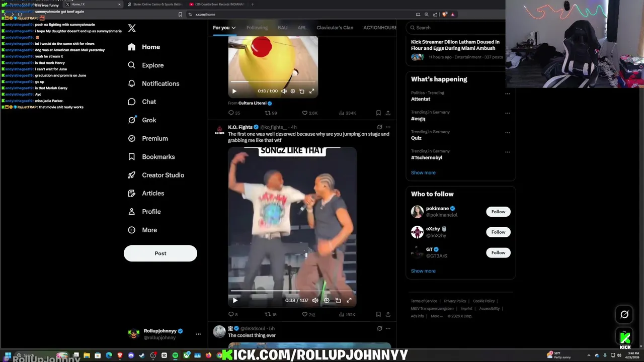Click Grok explain icon on K.O. Fights post
Screen dimensions: 644x362
380,127
